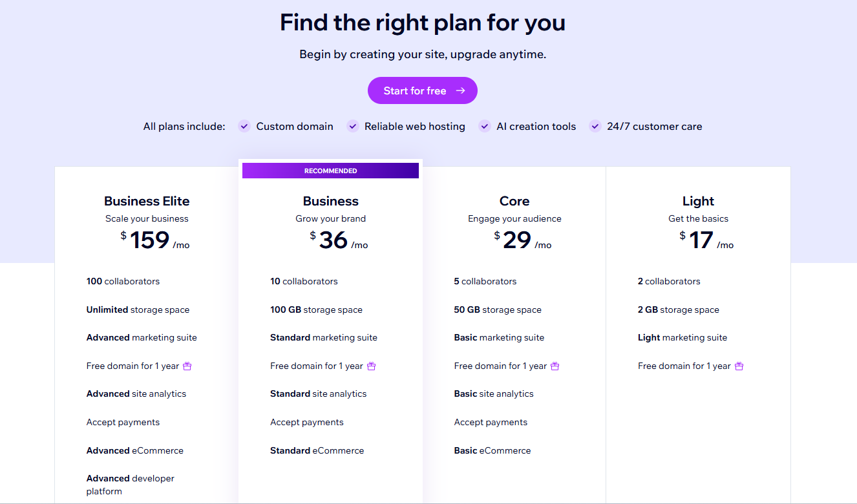Click the gift icon in Business plan
The width and height of the screenshot is (857, 504).
point(371,366)
